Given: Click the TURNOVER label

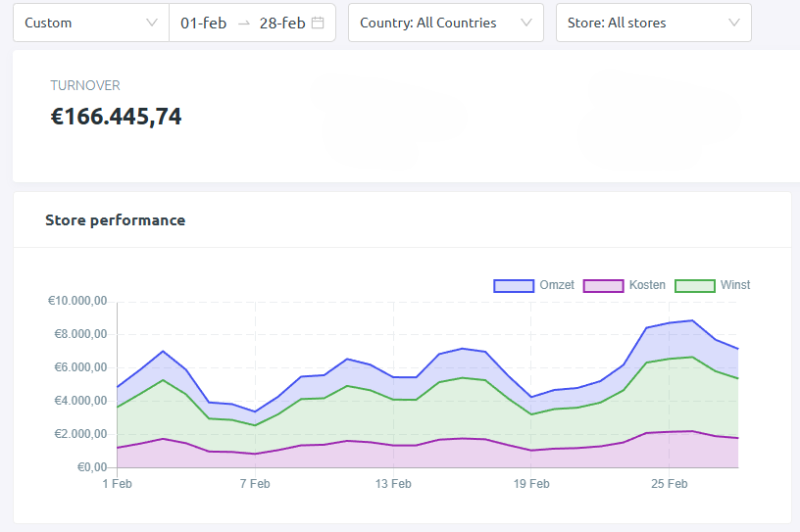Looking at the screenshot, I should click(85, 85).
